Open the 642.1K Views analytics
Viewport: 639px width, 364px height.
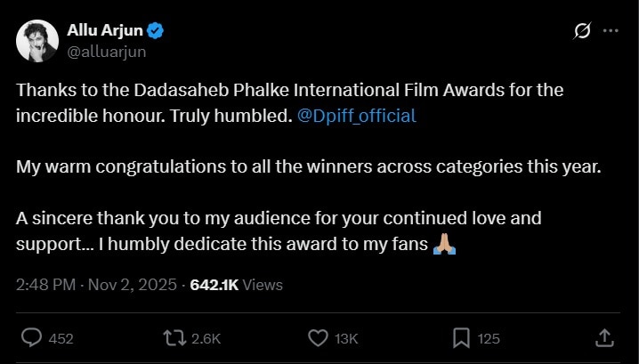(236, 285)
